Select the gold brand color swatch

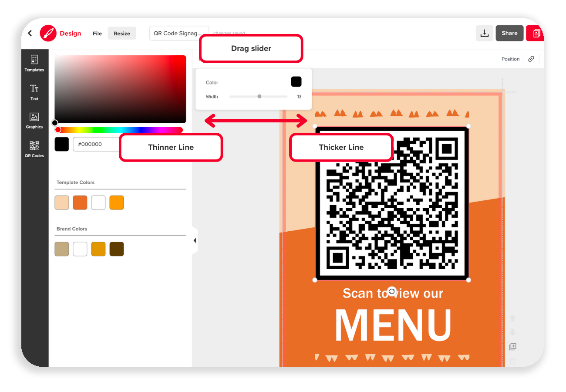98,249
